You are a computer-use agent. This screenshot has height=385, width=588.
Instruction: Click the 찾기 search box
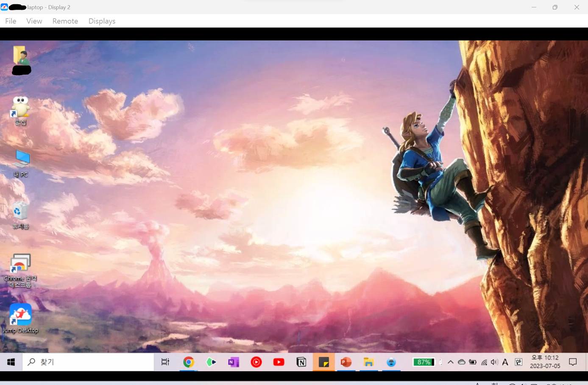pos(88,362)
